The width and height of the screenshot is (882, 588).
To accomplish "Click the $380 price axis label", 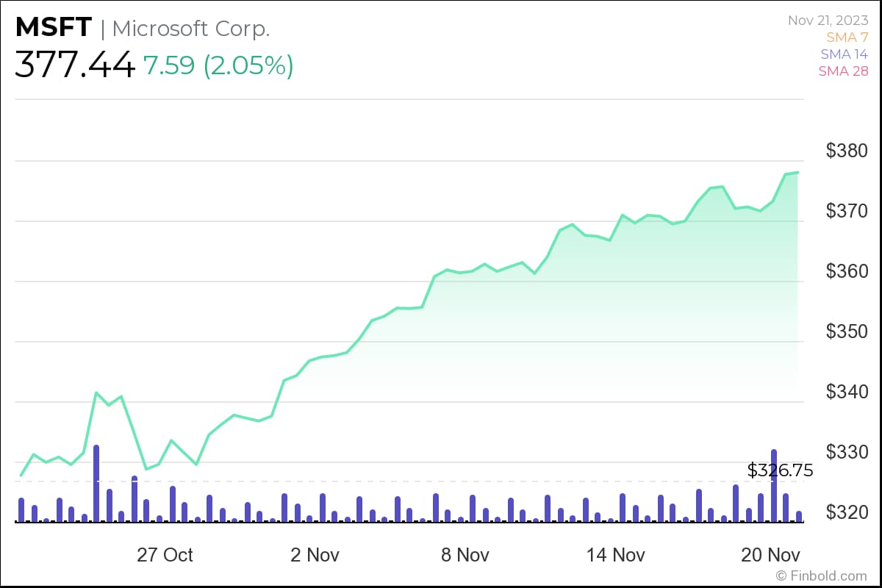I will [x=847, y=151].
